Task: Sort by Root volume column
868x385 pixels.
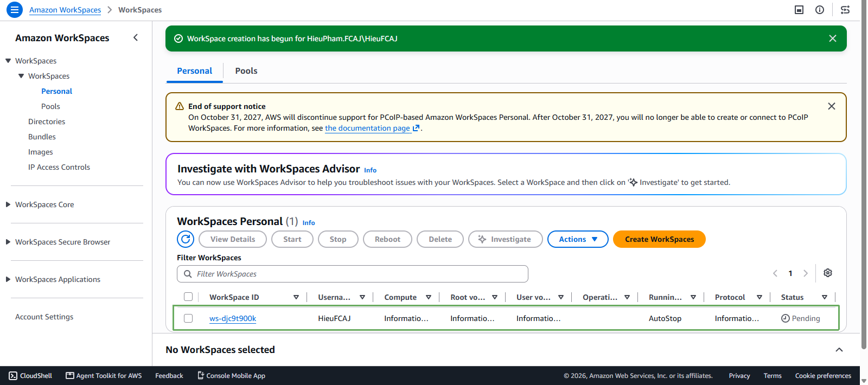Action: 495,297
